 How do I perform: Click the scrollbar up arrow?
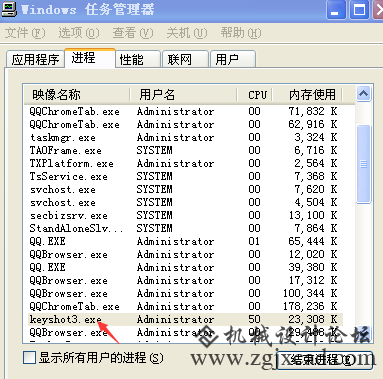coord(363,94)
